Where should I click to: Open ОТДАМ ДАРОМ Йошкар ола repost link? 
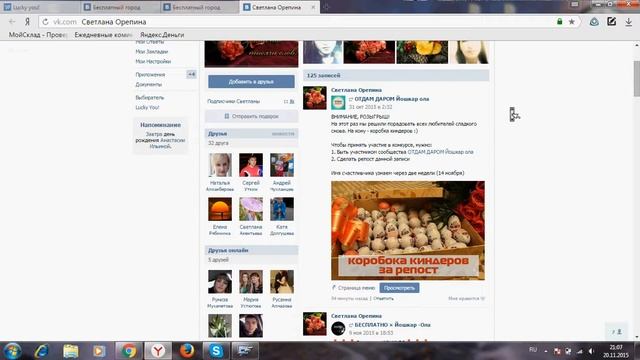click(391, 99)
